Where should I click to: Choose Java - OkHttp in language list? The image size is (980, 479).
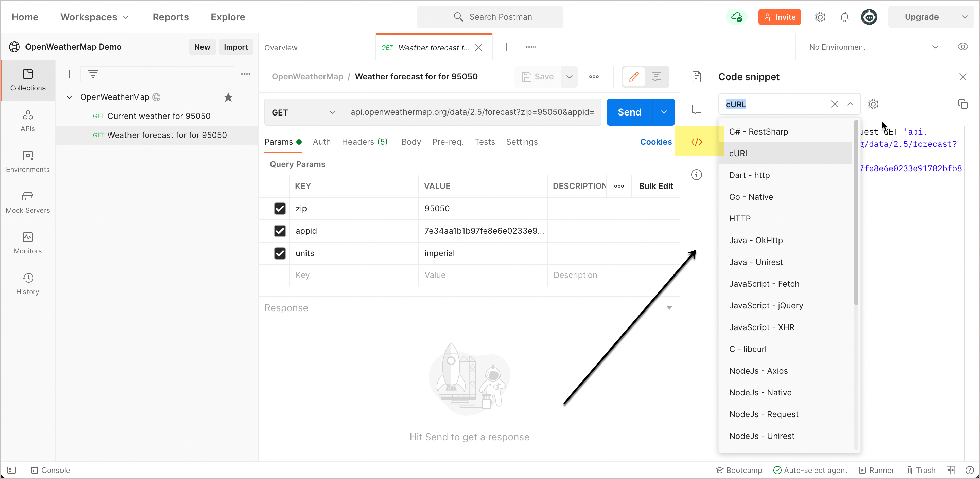pyautogui.click(x=786, y=241)
